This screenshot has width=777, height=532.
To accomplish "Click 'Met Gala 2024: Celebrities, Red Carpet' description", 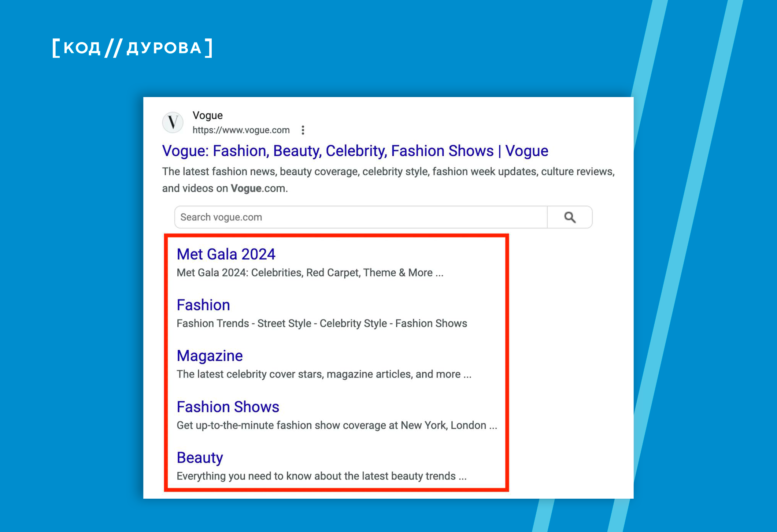I will point(310,273).
